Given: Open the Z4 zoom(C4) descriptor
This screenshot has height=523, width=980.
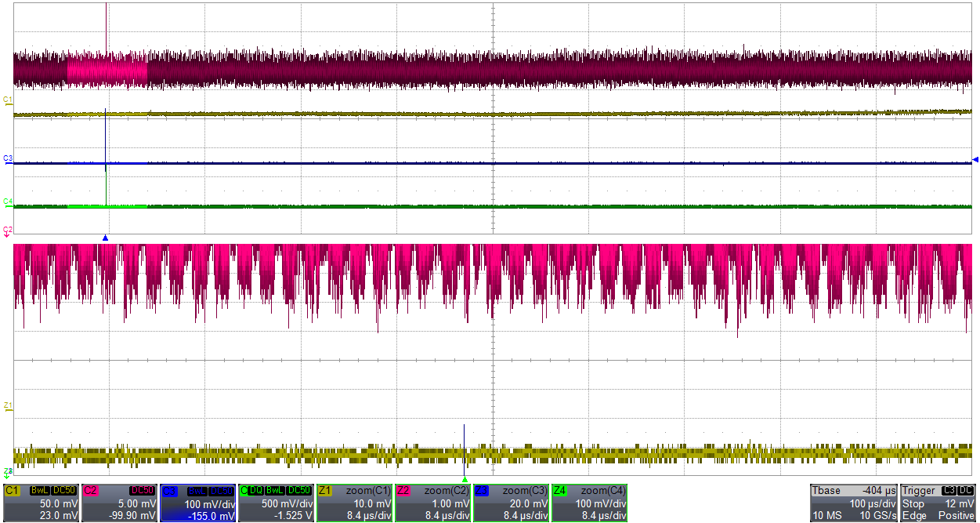Looking at the screenshot, I should pos(589,503).
